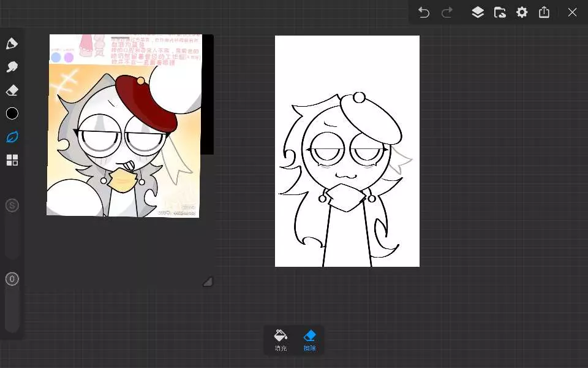Image resolution: width=588 pixels, height=368 pixels.
Task: Open the four-square grid tools menu
Action: [12, 160]
